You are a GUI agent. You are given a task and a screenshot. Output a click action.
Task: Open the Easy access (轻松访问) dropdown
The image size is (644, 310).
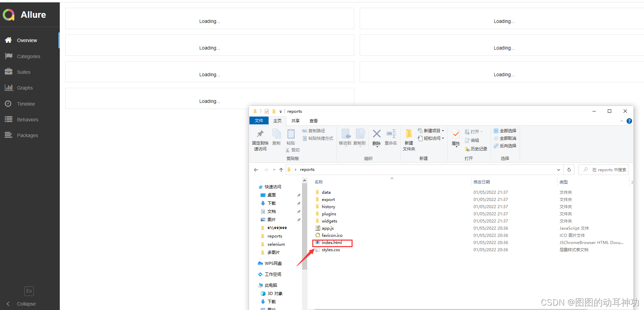point(431,138)
